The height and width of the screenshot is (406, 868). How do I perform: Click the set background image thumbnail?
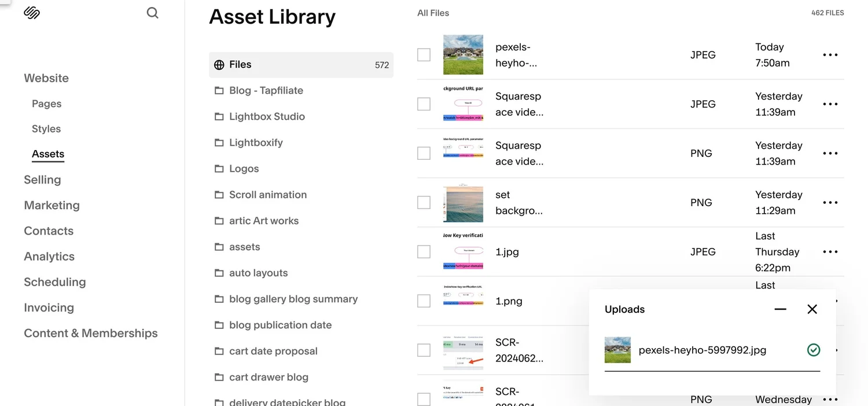tap(463, 202)
